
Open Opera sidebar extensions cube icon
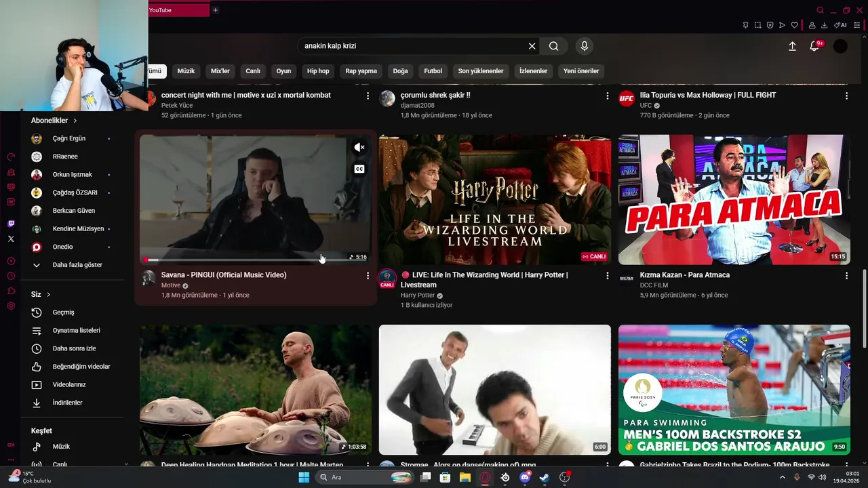coord(11,291)
